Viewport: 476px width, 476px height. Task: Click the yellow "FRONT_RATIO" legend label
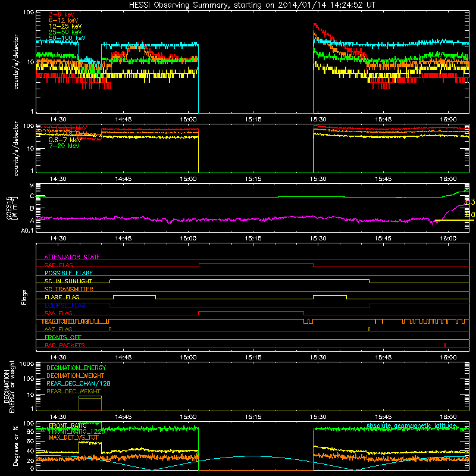pyautogui.click(x=68, y=425)
